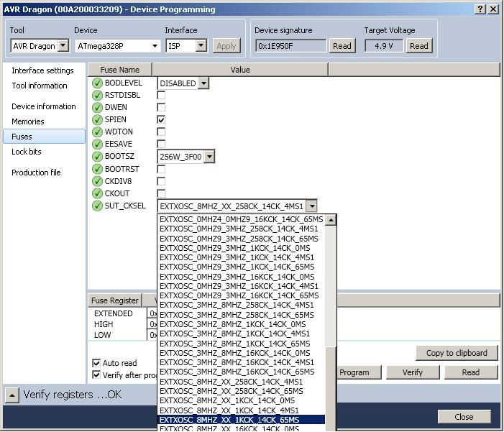
Task: Open Device information page
Action: pos(44,106)
